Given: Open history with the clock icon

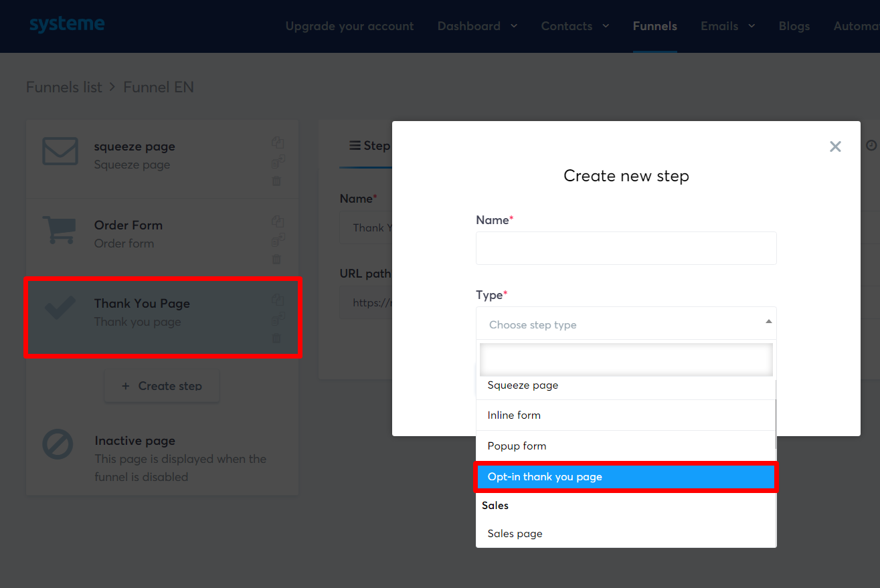Looking at the screenshot, I should coord(871,145).
